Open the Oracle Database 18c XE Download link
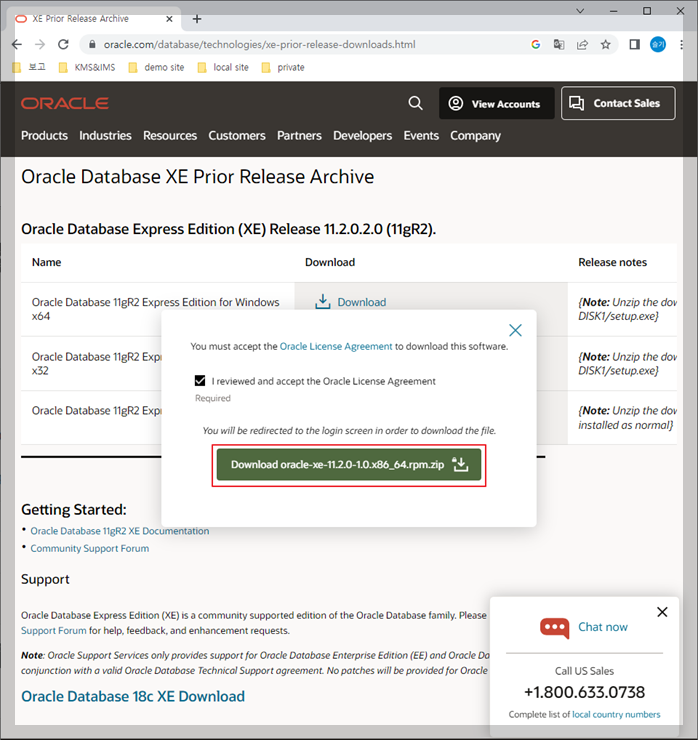Screen dimensions: 698x740 pos(133,697)
